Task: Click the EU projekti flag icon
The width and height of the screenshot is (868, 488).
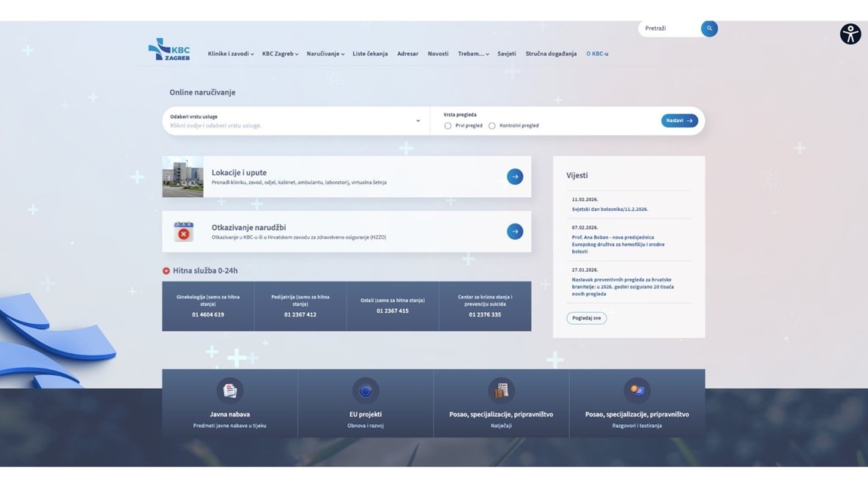Action: tap(365, 391)
